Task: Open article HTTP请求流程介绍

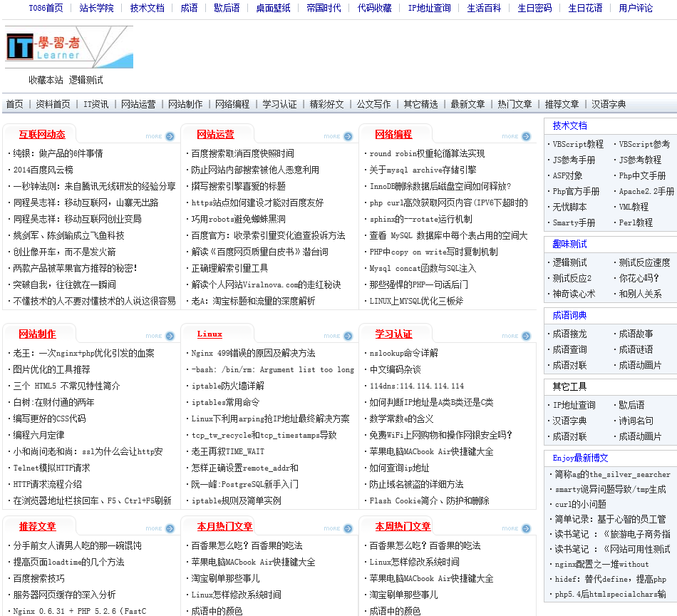Action: pos(48,484)
